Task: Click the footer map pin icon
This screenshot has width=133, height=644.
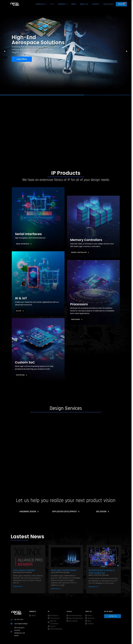Action: (x=11, y=631)
